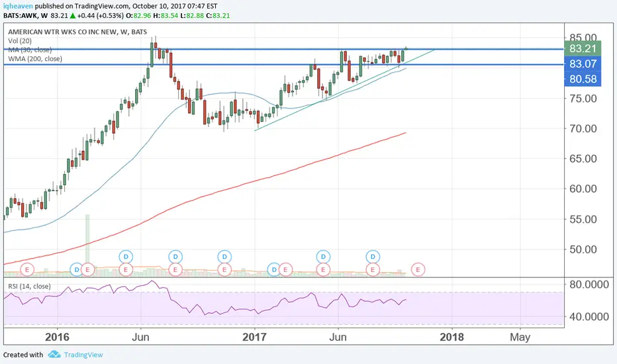617x364 pixels.
Task: Click the 80.0000 RSI scale label
Action: (x=589, y=284)
